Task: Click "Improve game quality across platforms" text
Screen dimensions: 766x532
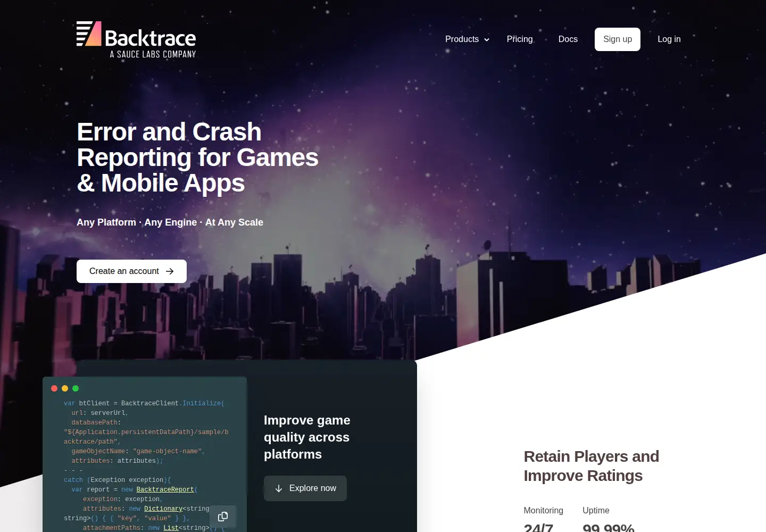Action: coord(307,437)
